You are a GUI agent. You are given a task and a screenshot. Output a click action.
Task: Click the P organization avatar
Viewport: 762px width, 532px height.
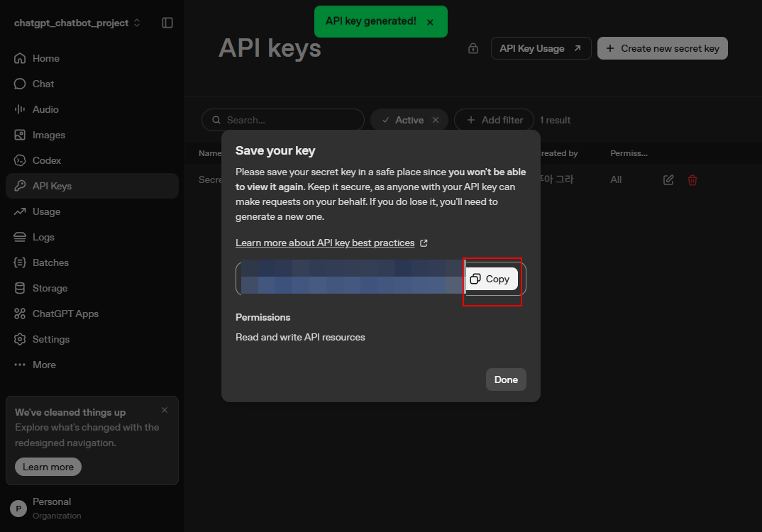pos(18,509)
